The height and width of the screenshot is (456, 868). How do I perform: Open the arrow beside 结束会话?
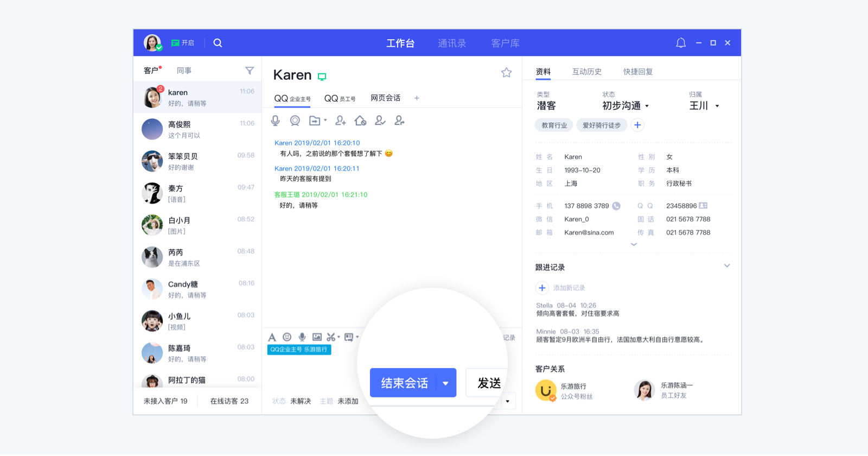click(x=446, y=383)
